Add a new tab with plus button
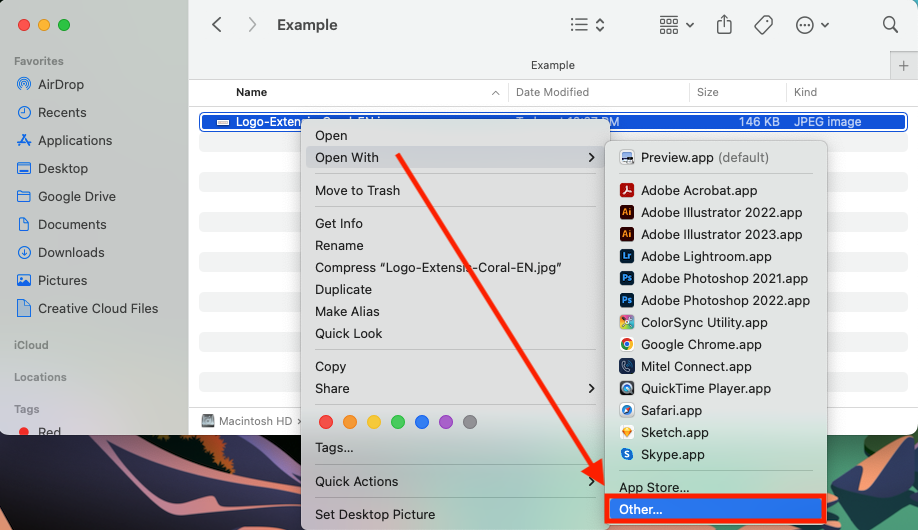The image size is (918, 530). coord(904,65)
